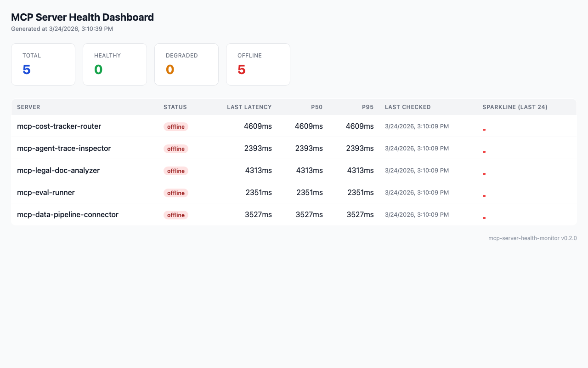The height and width of the screenshot is (368, 588).
Task: Click the mcp-server-health-monitor version label
Action: click(x=532, y=238)
